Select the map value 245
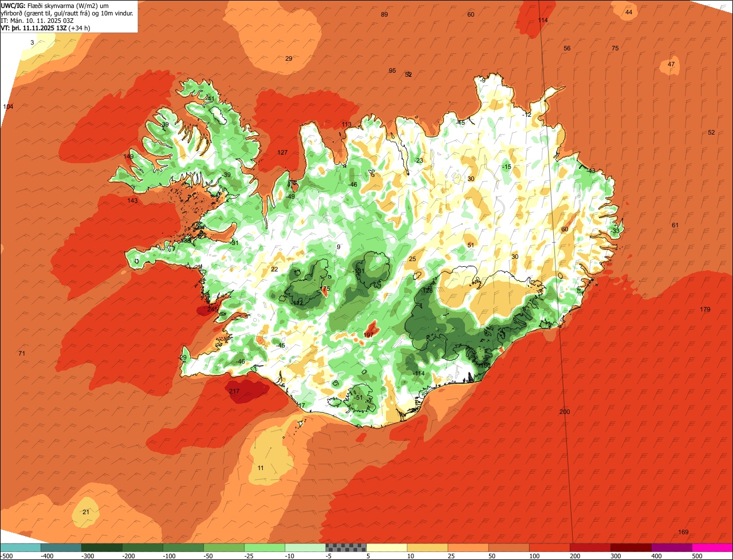 click(212, 309)
